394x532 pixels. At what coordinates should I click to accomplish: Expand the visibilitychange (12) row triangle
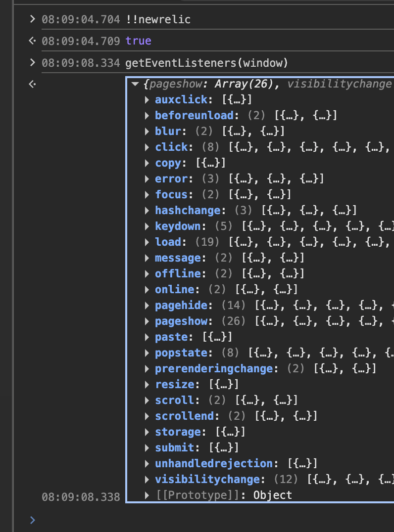tap(147, 480)
